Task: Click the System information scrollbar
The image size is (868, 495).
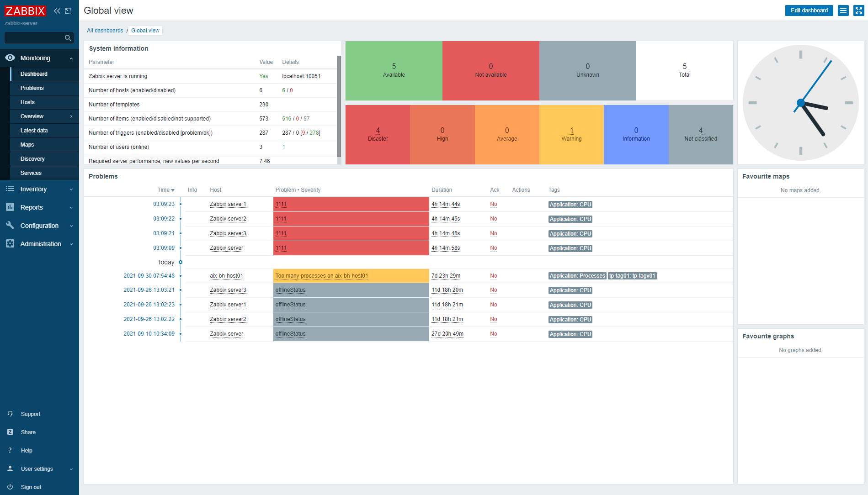Action: pos(339,106)
